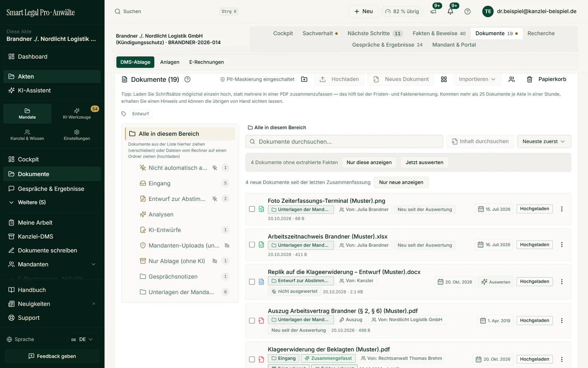Select checkbox for Klageerwiderung der Beklagten

(x=252, y=360)
